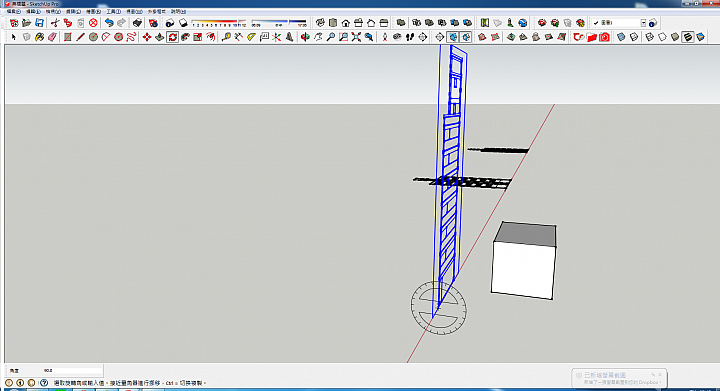Click the Preview in Google Earth globe
The height and width of the screenshot is (391, 720).
(x=523, y=22)
